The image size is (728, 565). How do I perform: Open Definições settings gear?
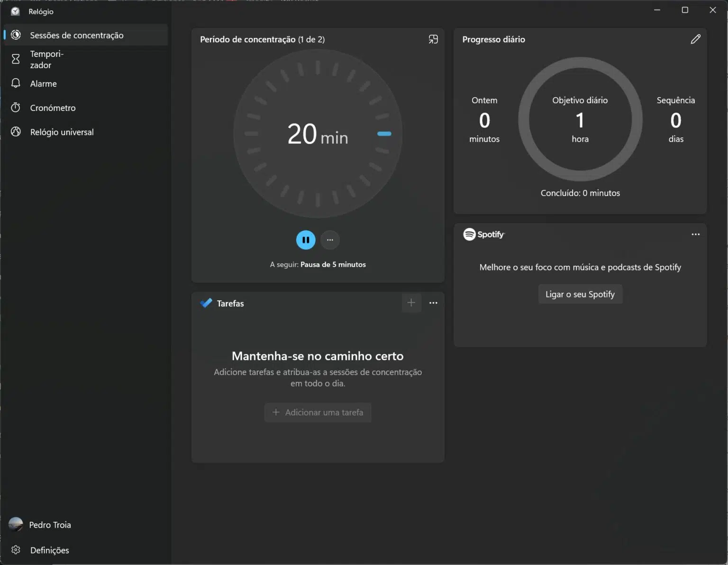[16, 550]
